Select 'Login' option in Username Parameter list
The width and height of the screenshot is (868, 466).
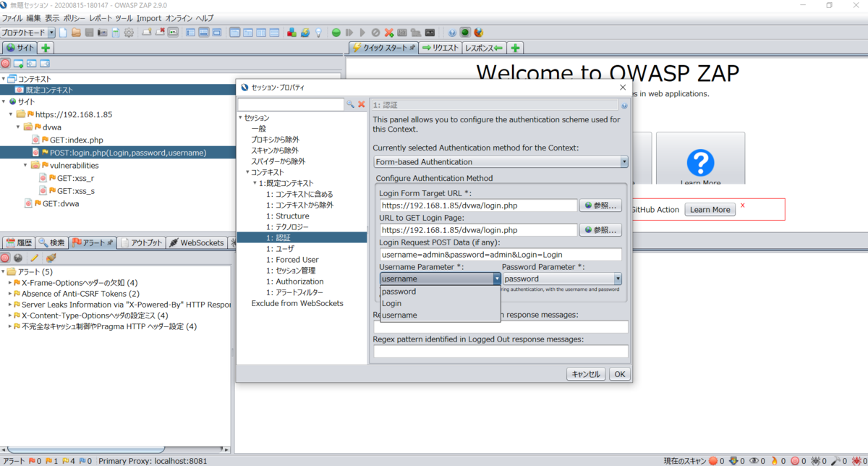440,303
